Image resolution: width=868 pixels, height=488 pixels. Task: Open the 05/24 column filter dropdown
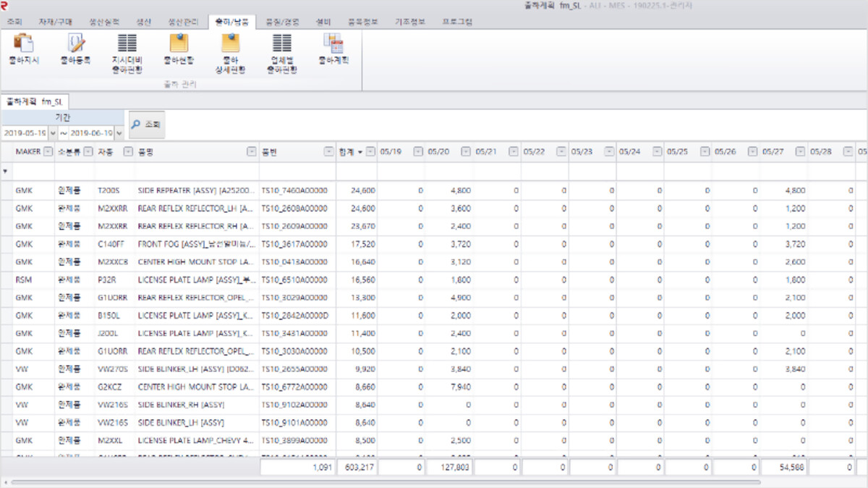pyautogui.click(x=656, y=151)
